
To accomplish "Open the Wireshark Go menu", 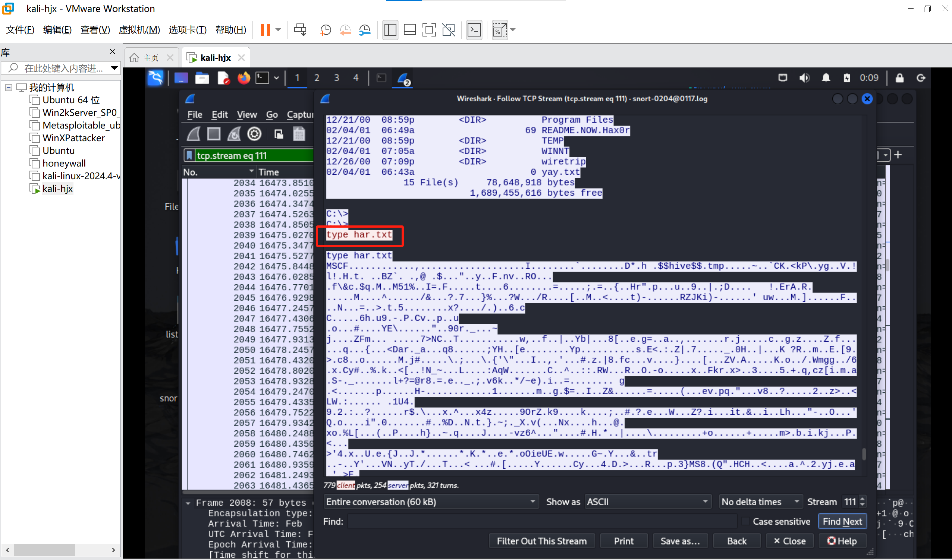I will [271, 115].
